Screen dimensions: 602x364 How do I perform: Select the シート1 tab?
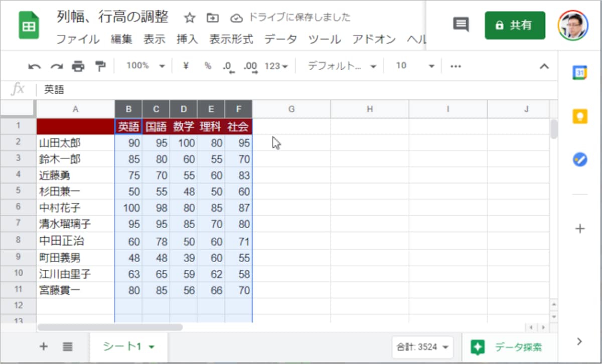point(129,346)
